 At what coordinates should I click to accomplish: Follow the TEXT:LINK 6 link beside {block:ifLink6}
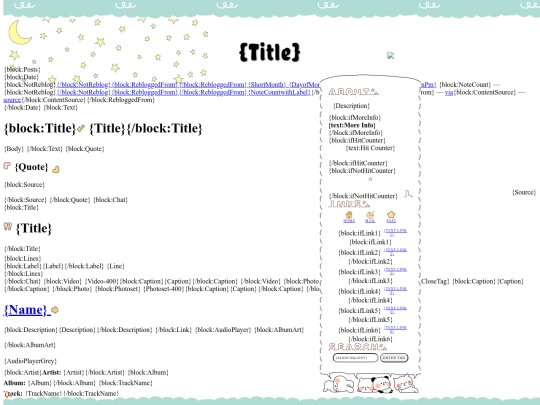pos(395,329)
